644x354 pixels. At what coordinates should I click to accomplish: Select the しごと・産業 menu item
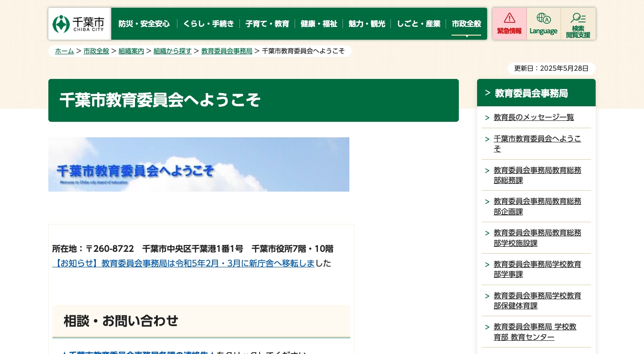418,24
